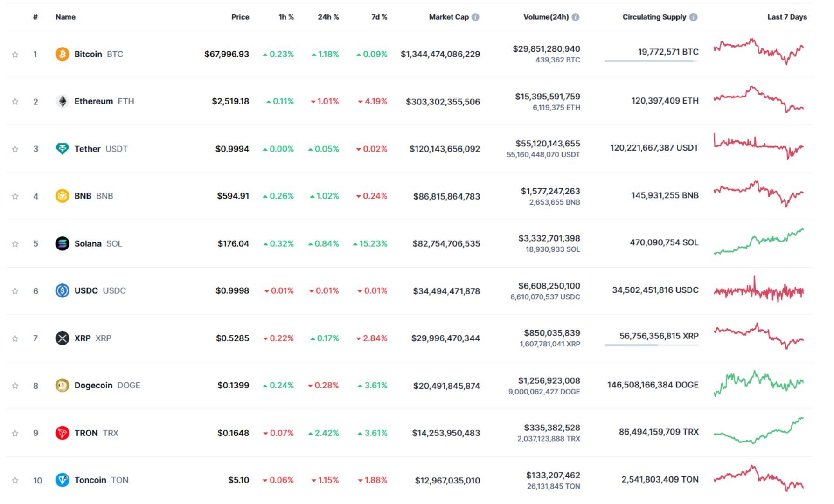Viewport: 834px width, 504px height.
Task: Click the Solana SOL logo
Action: tap(62, 243)
